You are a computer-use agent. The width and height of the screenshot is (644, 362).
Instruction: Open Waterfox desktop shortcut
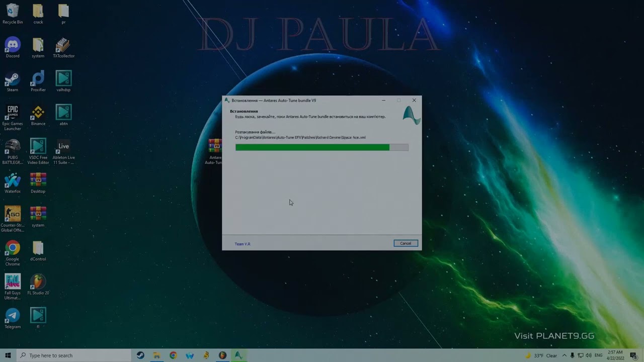tap(13, 183)
